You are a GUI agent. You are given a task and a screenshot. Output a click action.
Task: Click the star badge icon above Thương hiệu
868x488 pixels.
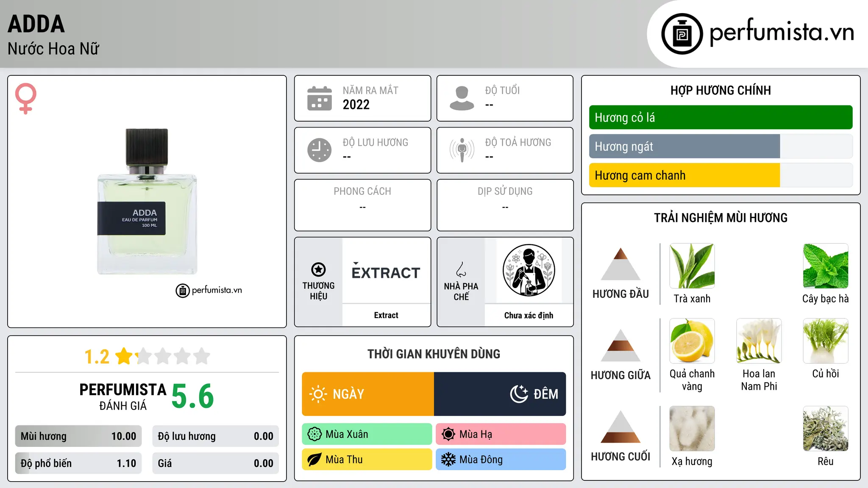[x=318, y=269]
